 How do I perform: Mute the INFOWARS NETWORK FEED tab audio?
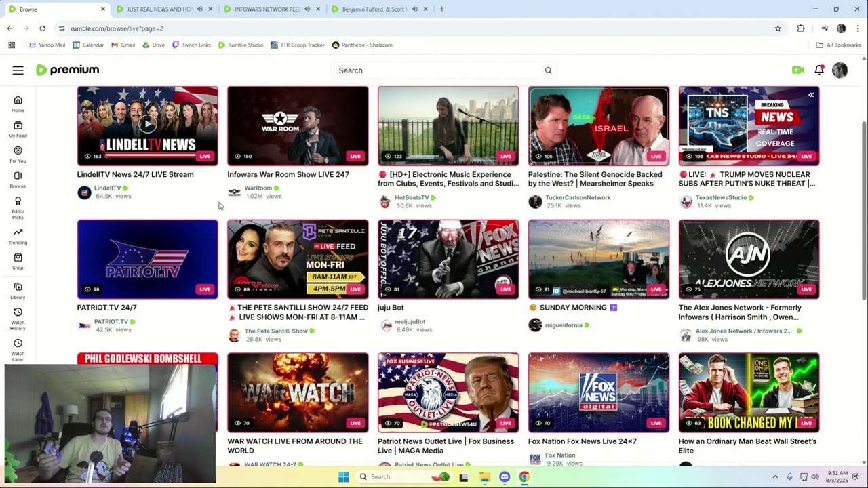[307, 9]
